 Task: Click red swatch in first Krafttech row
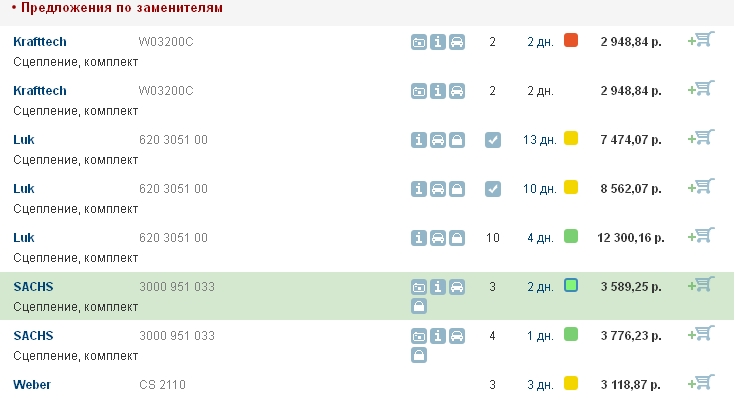point(571,40)
